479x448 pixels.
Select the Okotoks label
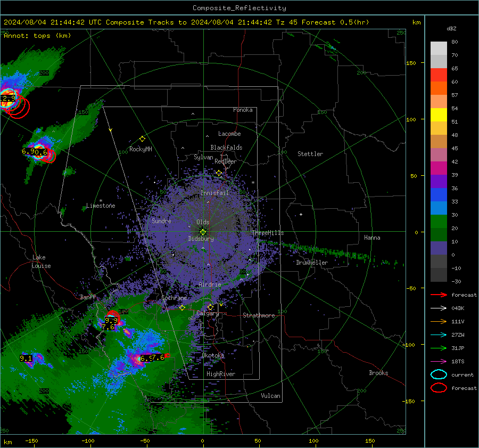point(213,355)
